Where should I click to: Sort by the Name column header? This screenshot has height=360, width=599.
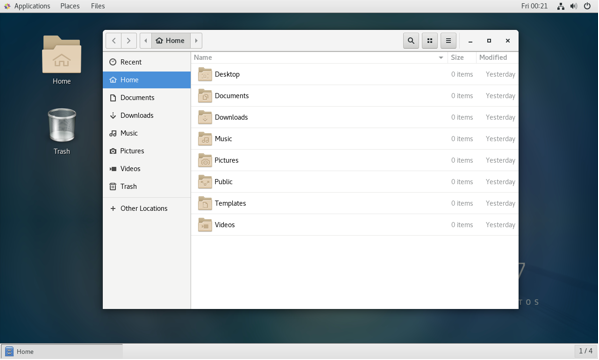coord(319,57)
